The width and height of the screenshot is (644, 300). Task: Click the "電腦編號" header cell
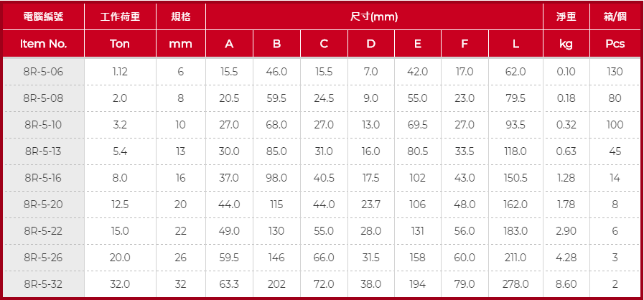pos(44,17)
